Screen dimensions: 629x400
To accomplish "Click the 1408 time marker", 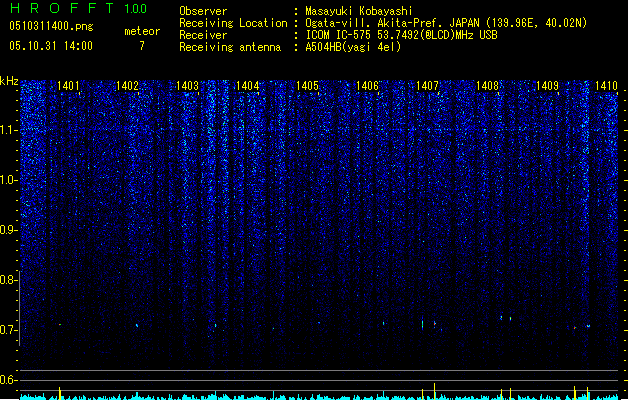I will (x=487, y=86).
